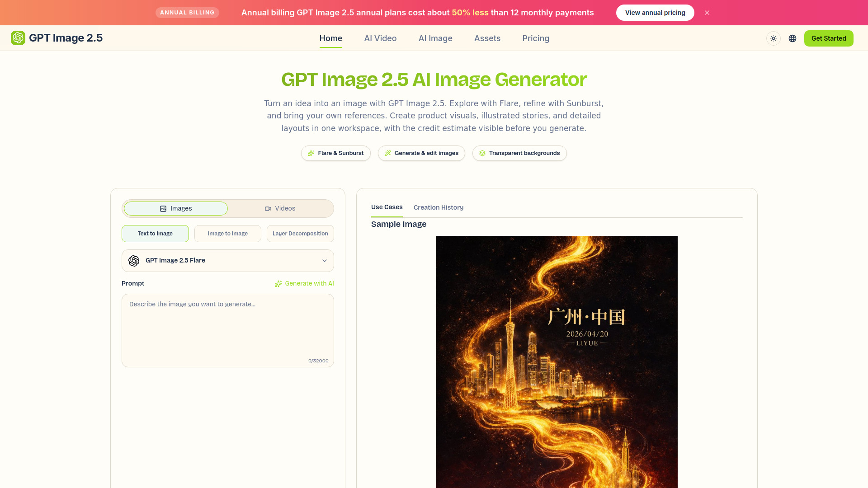The width and height of the screenshot is (868, 488).
Task: Open the Guangzhou golden skyline sample image
Action: click(x=557, y=362)
